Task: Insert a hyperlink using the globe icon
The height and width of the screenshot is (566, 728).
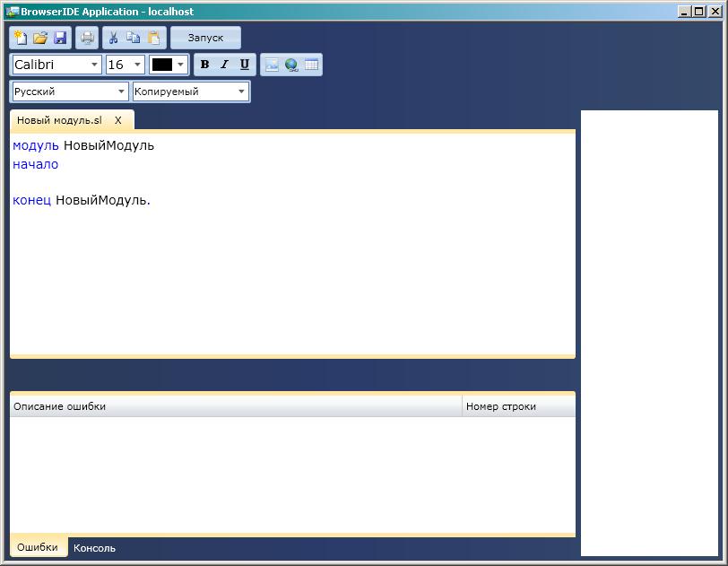Action: pos(291,65)
